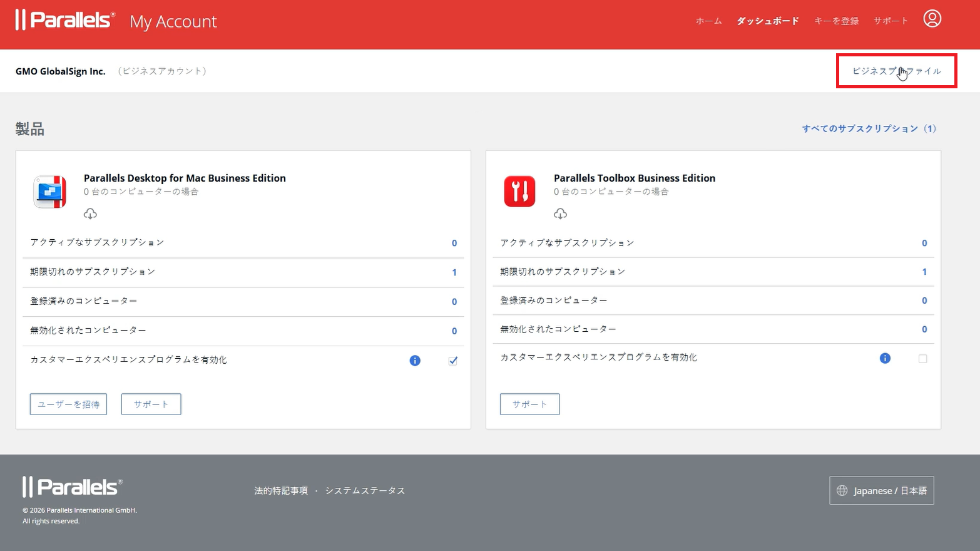Click 0 台のコンピューターの場合 under Parallels Desktop

(x=141, y=192)
